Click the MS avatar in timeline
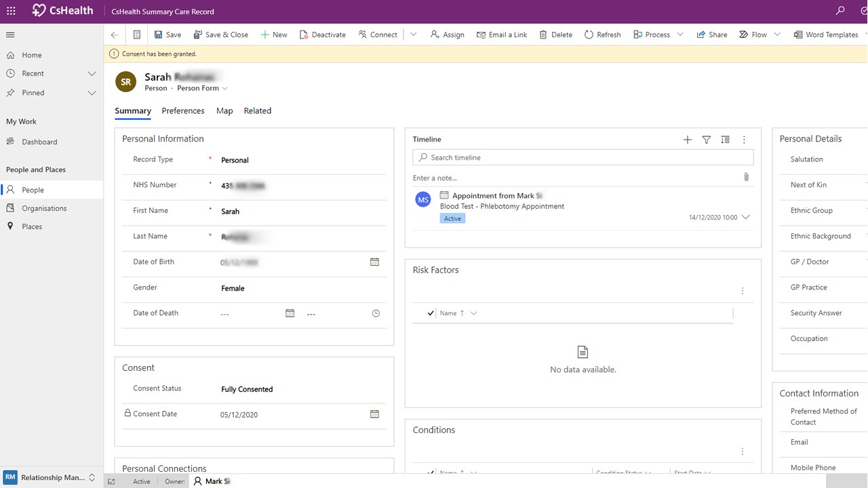Screen dimensions: 868x488 click(x=423, y=199)
